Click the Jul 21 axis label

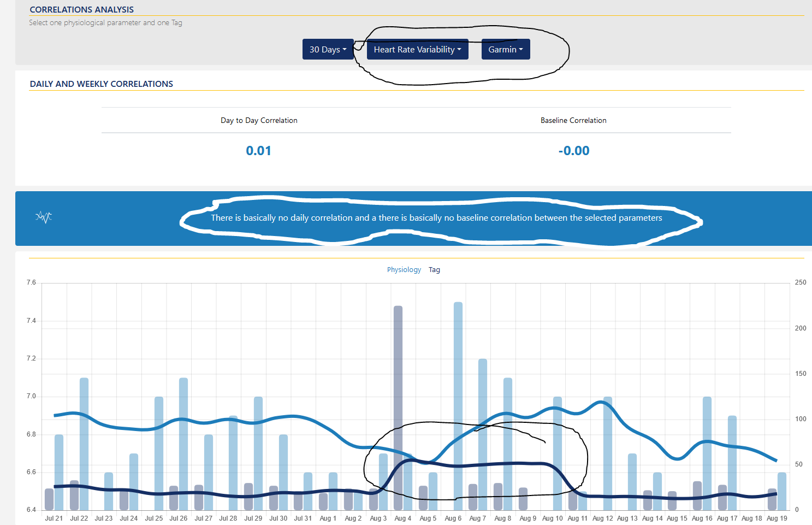pos(54,518)
